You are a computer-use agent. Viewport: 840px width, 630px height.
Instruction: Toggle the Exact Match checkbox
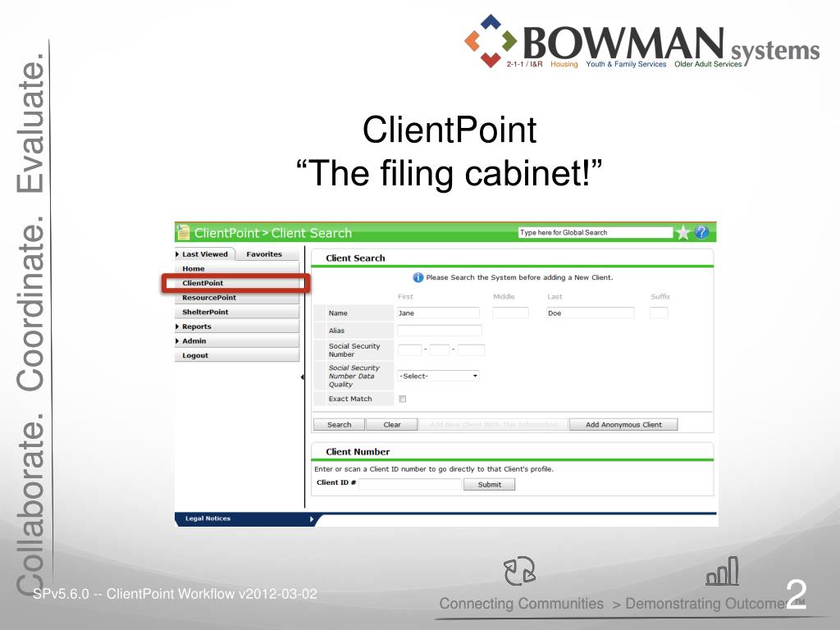tap(402, 399)
